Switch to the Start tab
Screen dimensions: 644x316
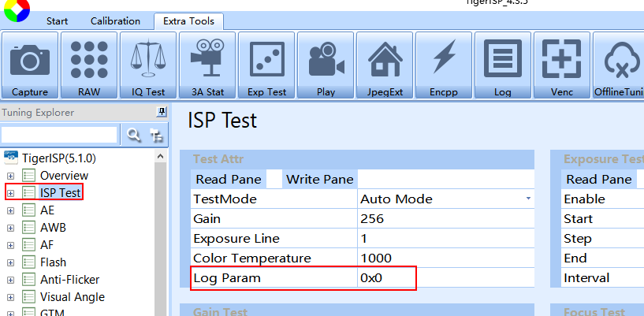pos(57,21)
